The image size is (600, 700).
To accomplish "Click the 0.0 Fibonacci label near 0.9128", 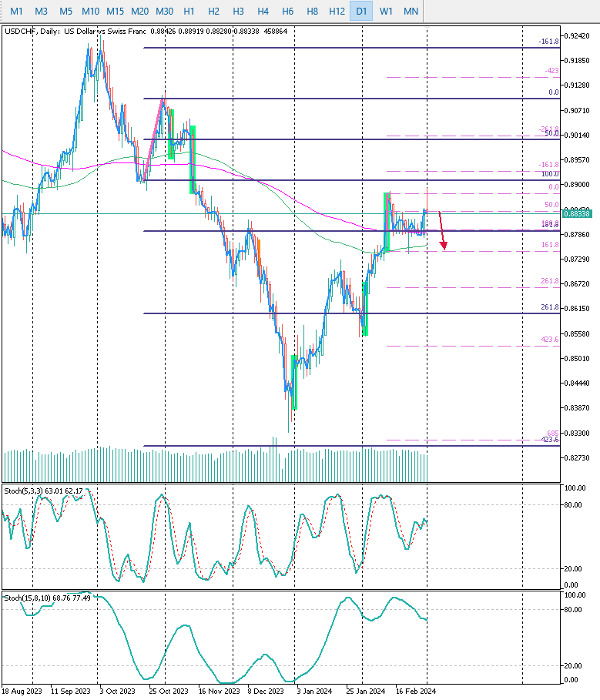I will [554, 92].
